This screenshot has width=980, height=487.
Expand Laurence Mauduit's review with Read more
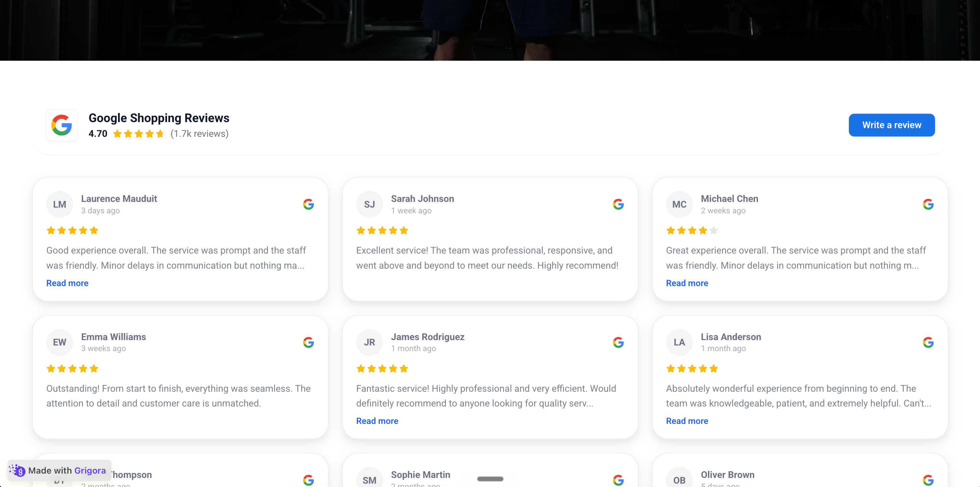click(x=67, y=283)
